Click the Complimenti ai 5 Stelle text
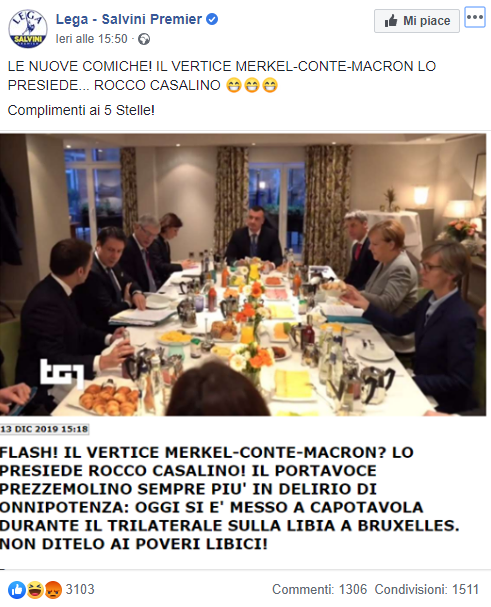Viewport: 491px width, 607px height. pos(81,110)
